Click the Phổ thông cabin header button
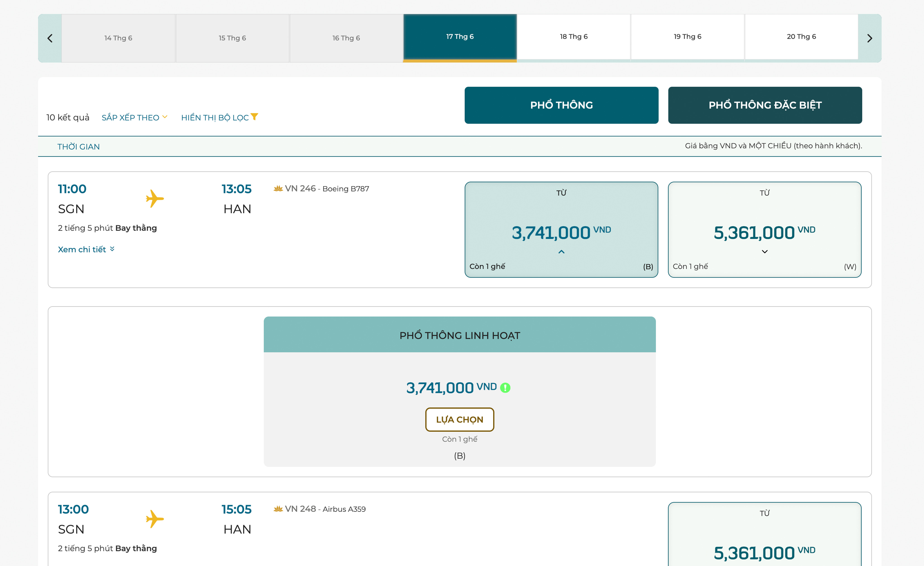This screenshot has height=566, width=924. (561, 105)
